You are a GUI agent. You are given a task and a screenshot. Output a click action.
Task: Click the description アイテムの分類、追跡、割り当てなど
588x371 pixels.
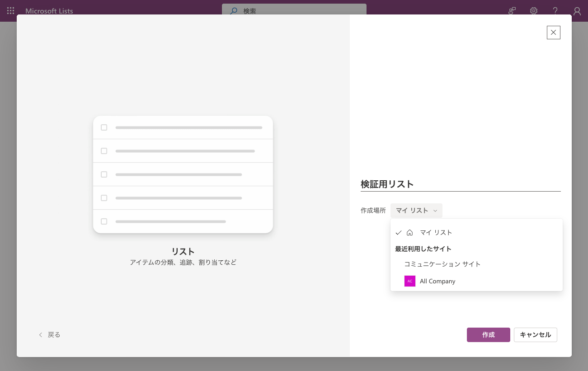(x=183, y=263)
